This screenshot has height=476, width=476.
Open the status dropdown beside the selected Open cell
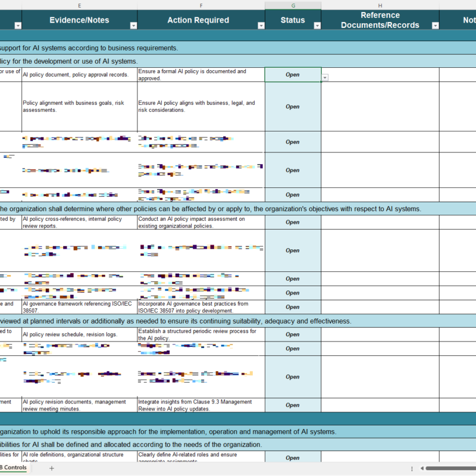[x=324, y=77]
